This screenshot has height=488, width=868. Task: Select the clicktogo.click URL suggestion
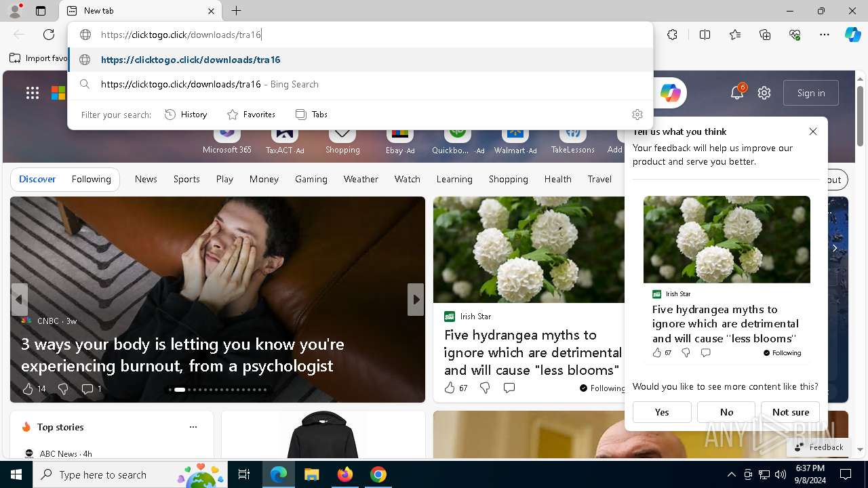coord(361,60)
